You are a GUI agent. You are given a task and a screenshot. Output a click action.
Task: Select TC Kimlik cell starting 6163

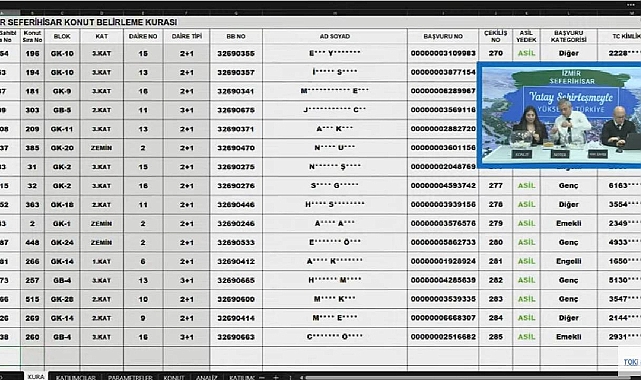[619, 186]
